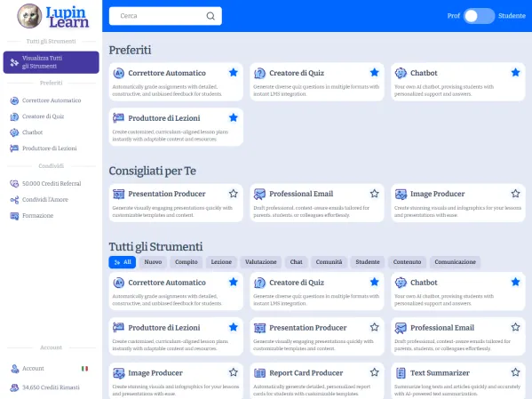
Task: Open Professional Email card in Tutti gli Strumenti
Action: [x=458, y=336]
